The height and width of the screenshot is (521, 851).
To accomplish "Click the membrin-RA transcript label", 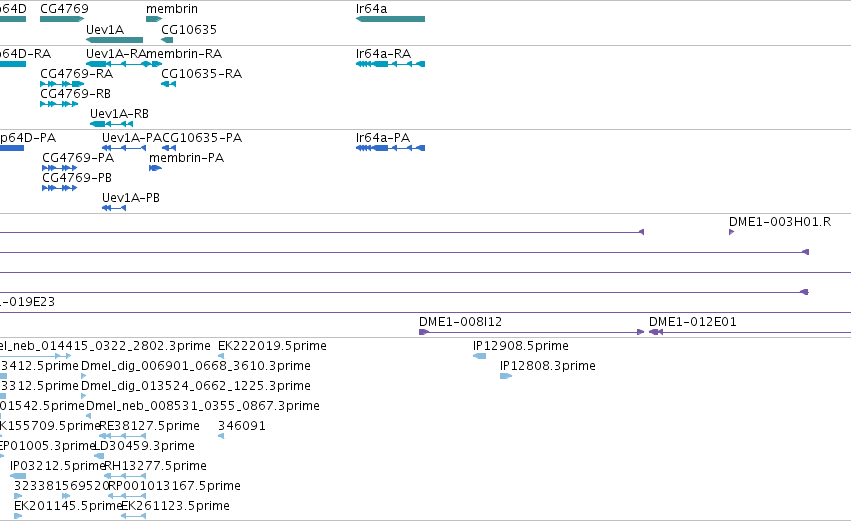I will coord(184,54).
